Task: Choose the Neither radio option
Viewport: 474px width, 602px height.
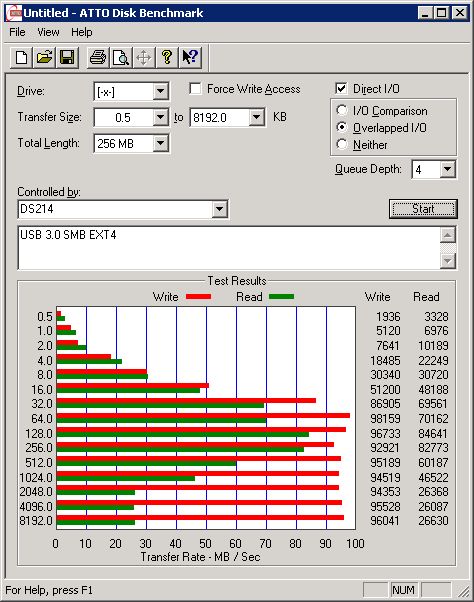Action: (342, 144)
